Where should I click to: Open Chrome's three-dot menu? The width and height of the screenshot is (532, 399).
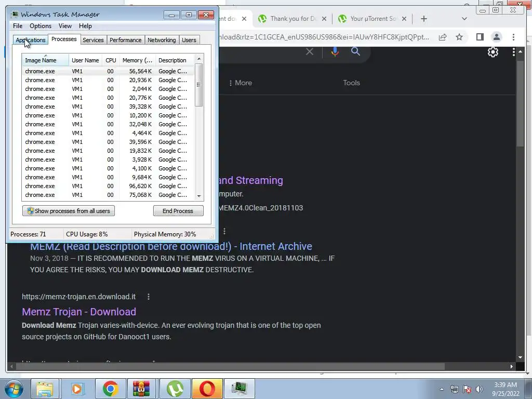coord(513,37)
